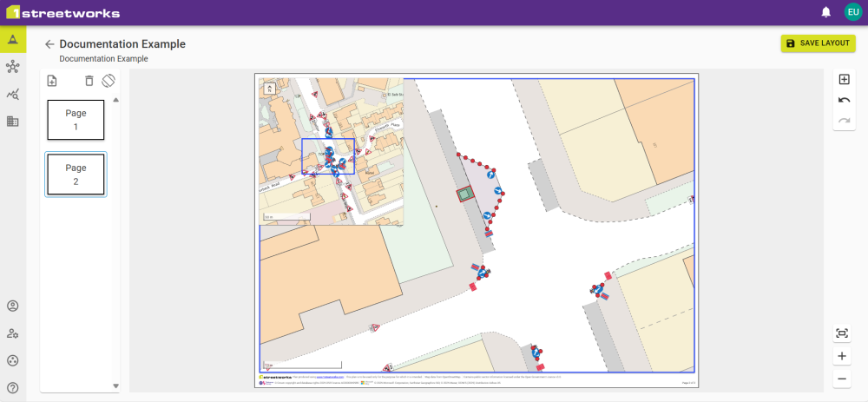Viewport: 868px width, 402px height.
Task: Toggle page orientation with rotate icon
Action: tap(108, 81)
